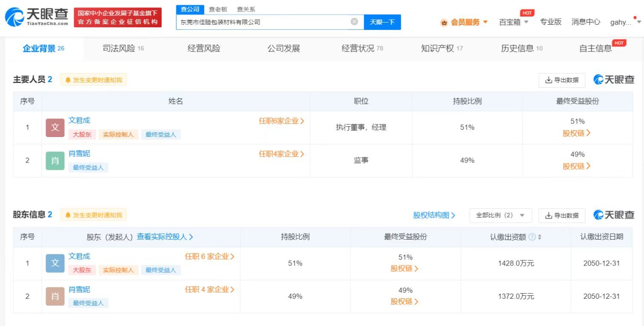Click the crown icon next to 会员服务
The image size is (644, 326).
point(443,22)
